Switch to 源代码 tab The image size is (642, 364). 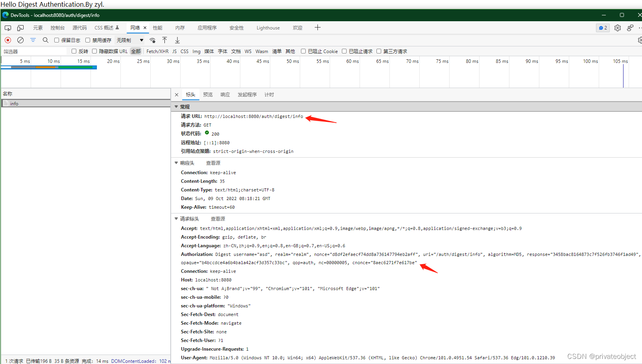pyautogui.click(x=79, y=28)
